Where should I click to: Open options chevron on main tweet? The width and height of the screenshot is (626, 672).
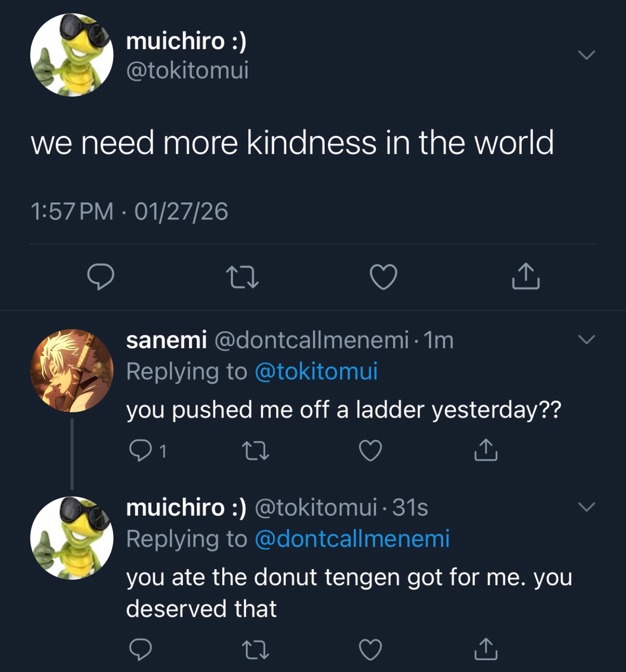pyautogui.click(x=587, y=55)
